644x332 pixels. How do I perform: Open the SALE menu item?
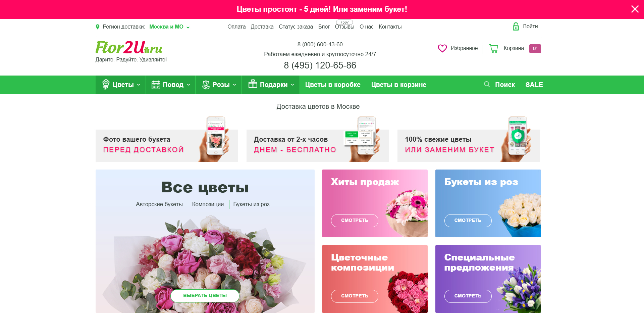[x=534, y=85]
